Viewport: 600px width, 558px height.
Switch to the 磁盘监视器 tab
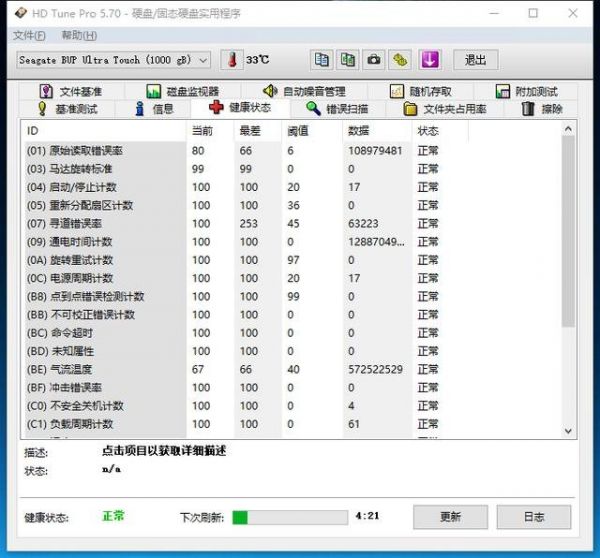(183, 91)
